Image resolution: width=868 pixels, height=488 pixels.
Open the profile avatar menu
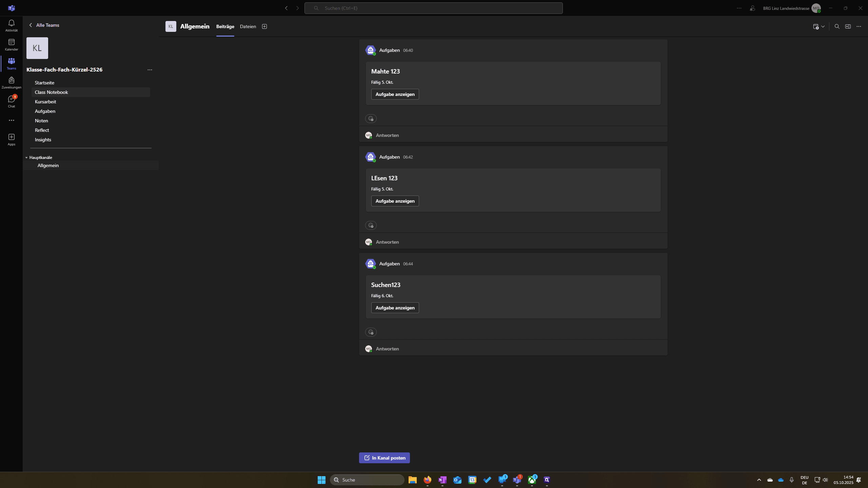pyautogui.click(x=816, y=8)
